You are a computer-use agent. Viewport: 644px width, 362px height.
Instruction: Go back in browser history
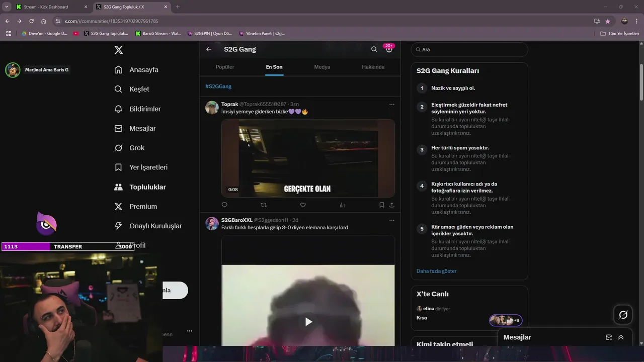7,21
